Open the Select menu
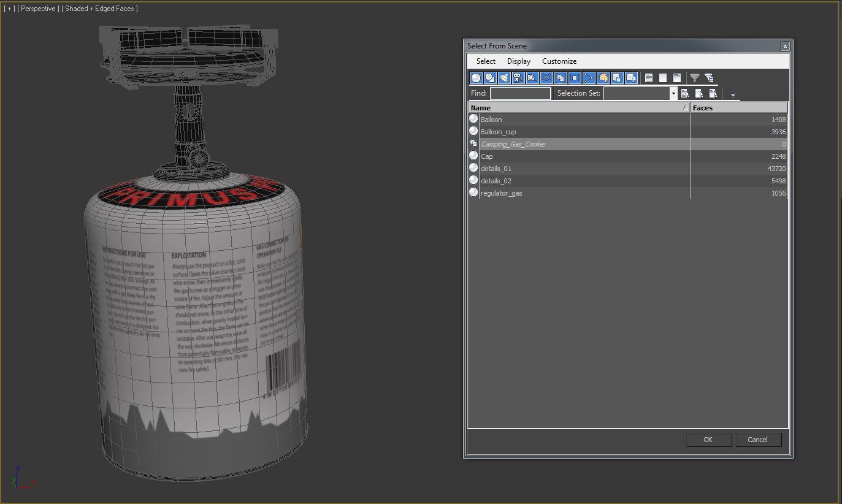The image size is (842, 504). click(486, 61)
